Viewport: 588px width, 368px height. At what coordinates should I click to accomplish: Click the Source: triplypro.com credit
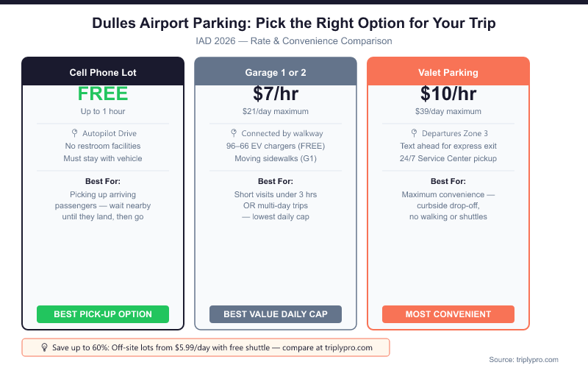pos(523,359)
